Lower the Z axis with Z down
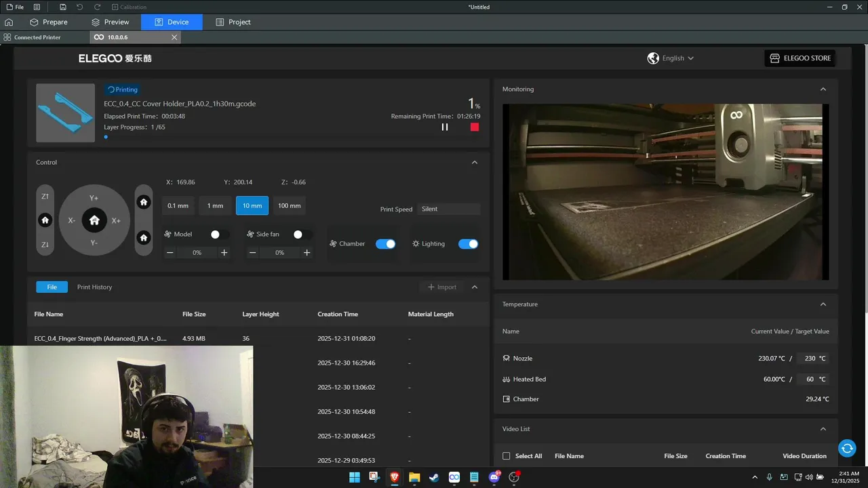The width and height of the screenshot is (868, 488). [45, 245]
